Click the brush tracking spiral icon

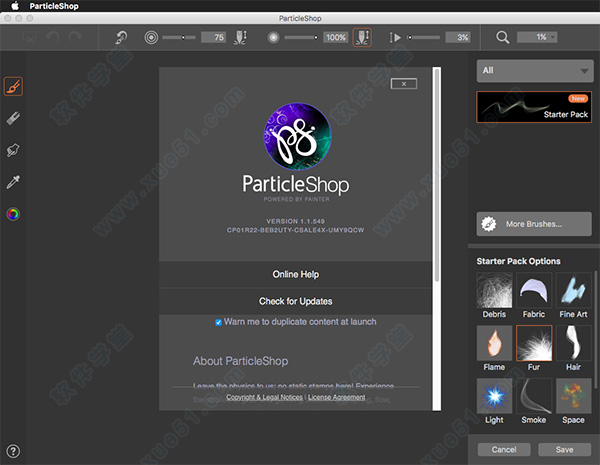pyautogui.click(x=121, y=37)
